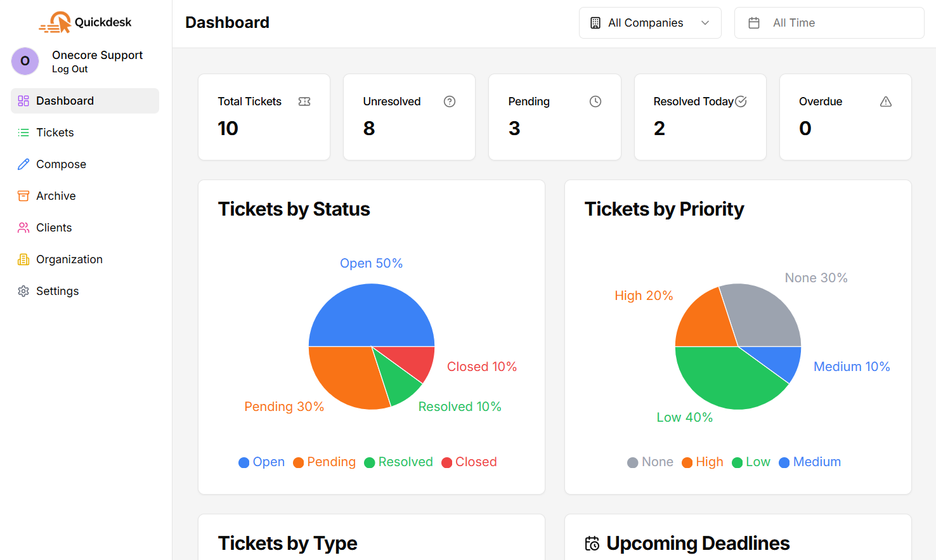Screen dimensions: 936x560
Task: Click the Overdue warning triangle icon
Action: [x=885, y=101]
